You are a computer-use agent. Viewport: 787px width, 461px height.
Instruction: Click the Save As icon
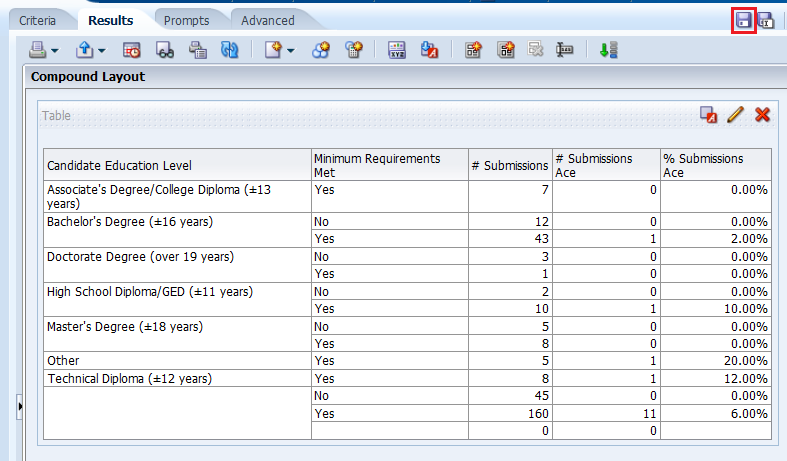[766, 21]
